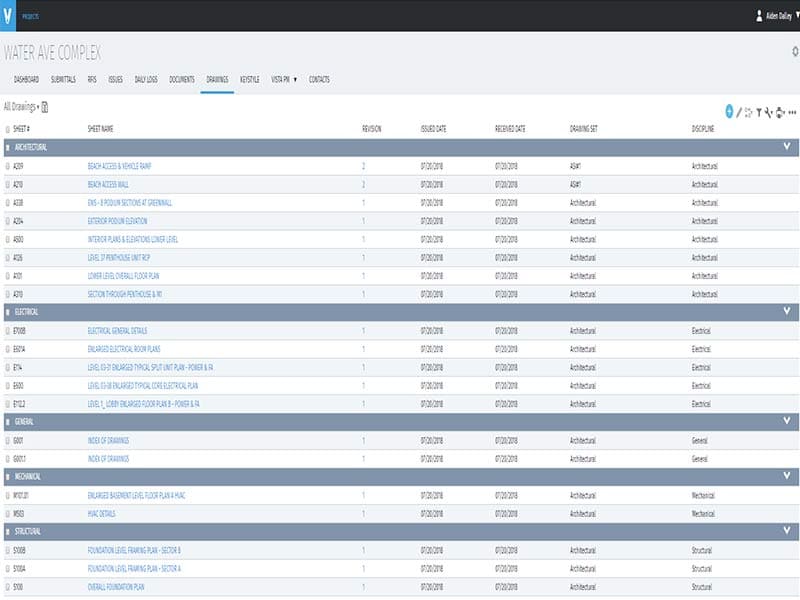Image resolution: width=800 pixels, height=600 pixels.
Task: Click the blue add drawing plus icon
Action: pyautogui.click(x=729, y=111)
